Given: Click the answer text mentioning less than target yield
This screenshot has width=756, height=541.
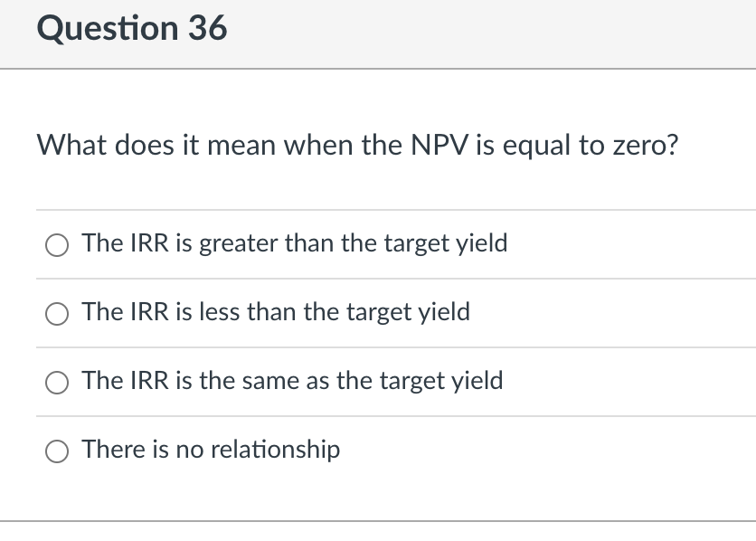Looking at the screenshot, I should [x=276, y=313].
